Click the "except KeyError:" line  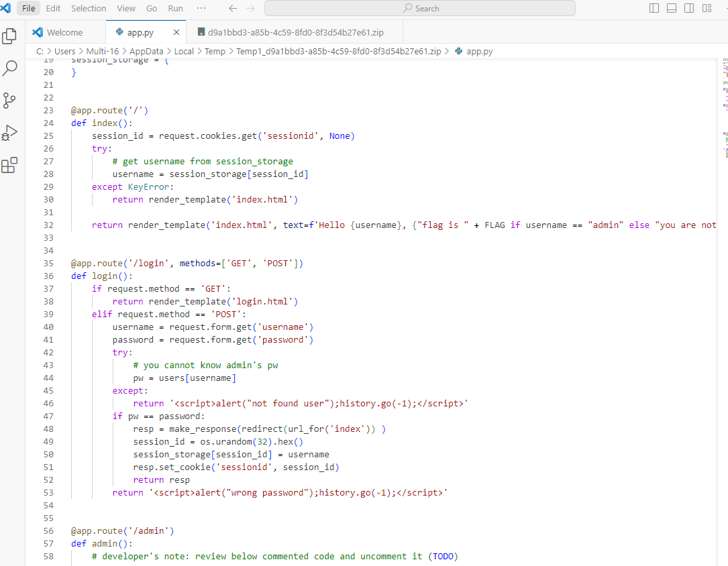133,187
